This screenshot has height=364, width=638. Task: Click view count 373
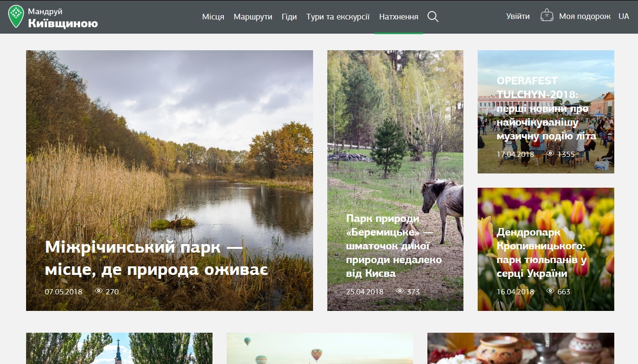click(x=413, y=291)
